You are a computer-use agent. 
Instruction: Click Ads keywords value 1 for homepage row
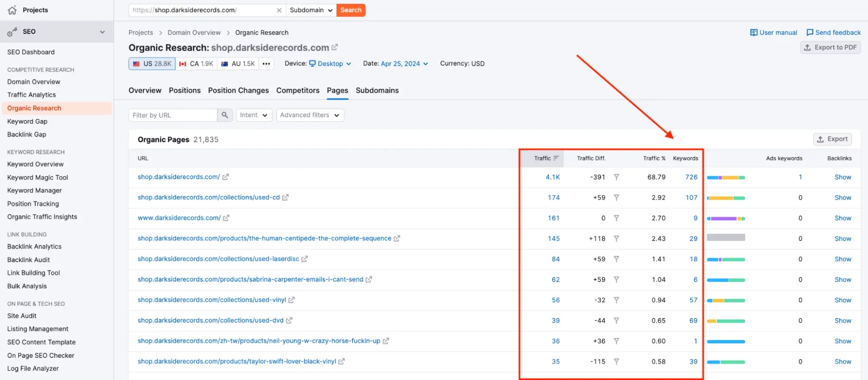pyautogui.click(x=800, y=177)
